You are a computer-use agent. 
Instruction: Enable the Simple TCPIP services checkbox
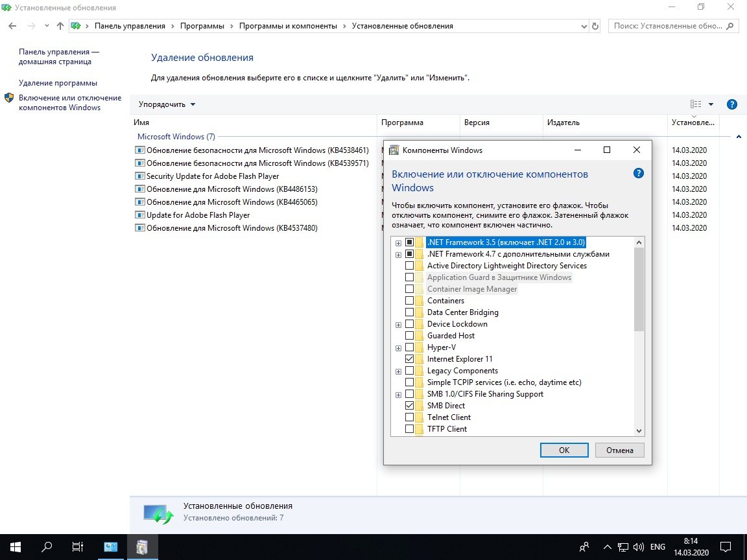(x=409, y=382)
